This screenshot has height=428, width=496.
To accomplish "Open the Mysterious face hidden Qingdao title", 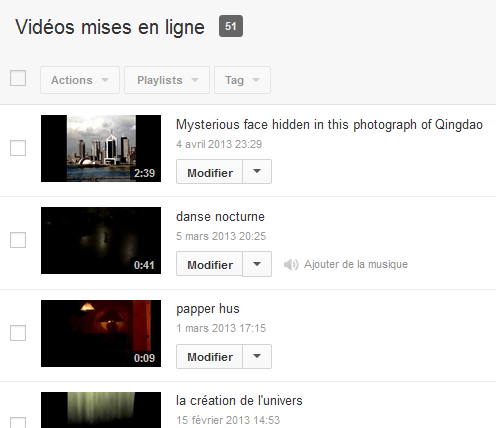I will tap(329, 125).
